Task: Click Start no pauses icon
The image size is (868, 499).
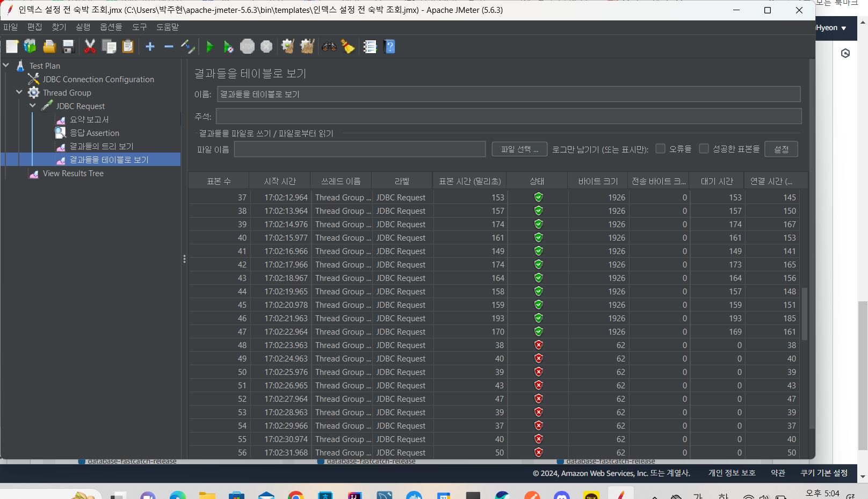Action: (x=228, y=47)
